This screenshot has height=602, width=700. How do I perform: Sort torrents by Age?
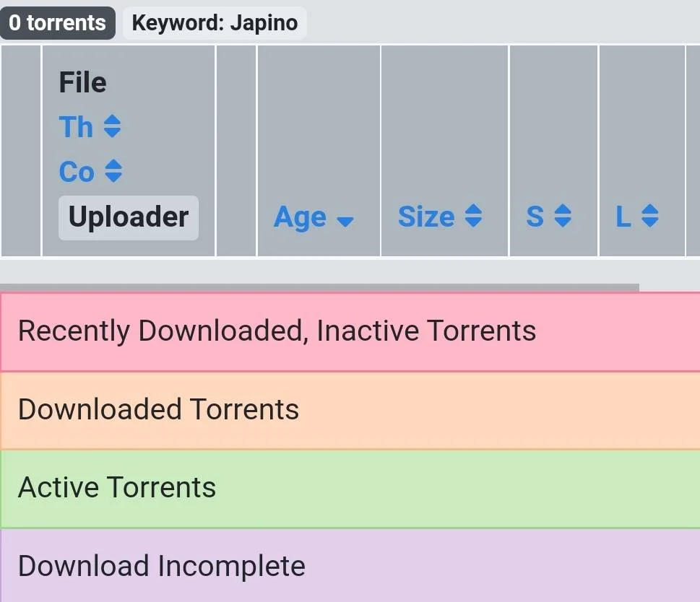tap(314, 217)
